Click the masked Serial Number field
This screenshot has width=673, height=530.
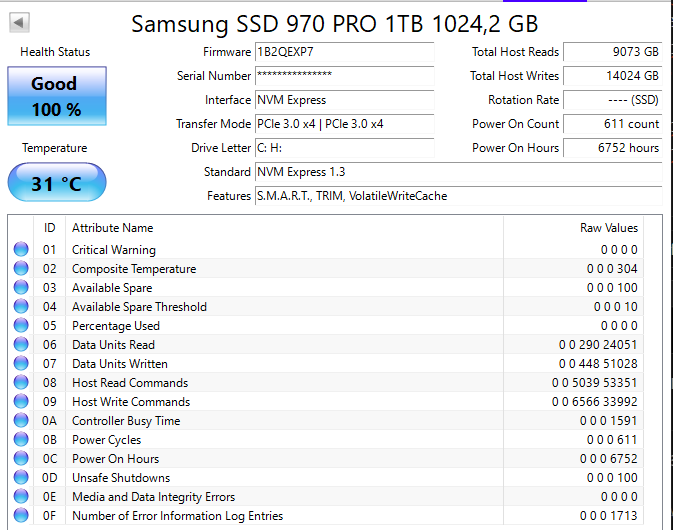pos(345,76)
